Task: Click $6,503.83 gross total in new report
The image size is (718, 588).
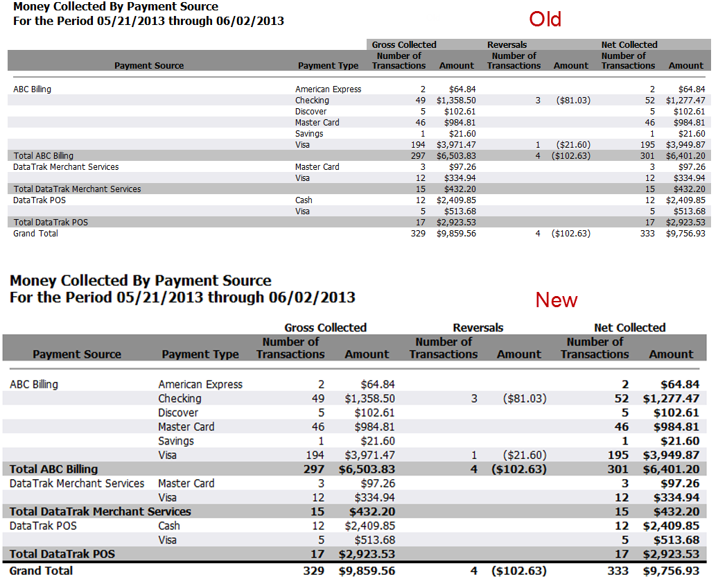Action: point(367,469)
